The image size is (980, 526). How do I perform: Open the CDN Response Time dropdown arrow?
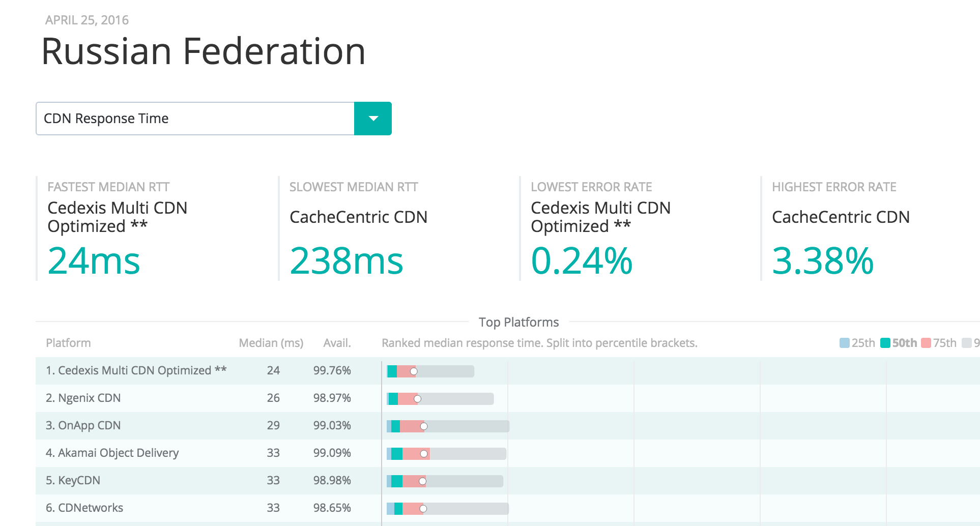[373, 119]
